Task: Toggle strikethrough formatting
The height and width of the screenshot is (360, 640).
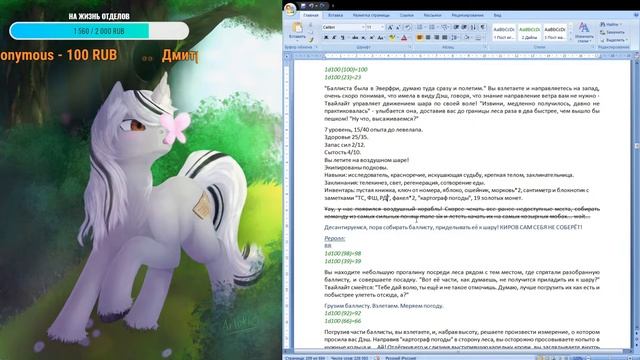Action: point(355,38)
